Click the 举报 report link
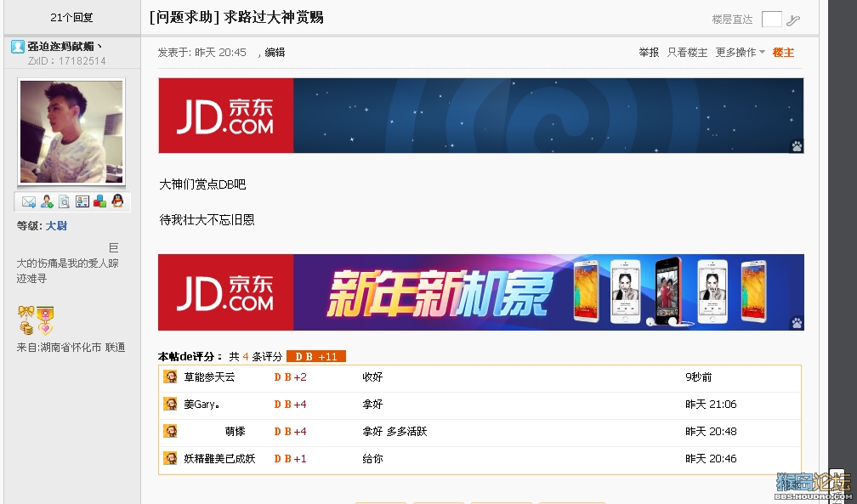The width and height of the screenshot is (857, 504). (x=649, y=53)
